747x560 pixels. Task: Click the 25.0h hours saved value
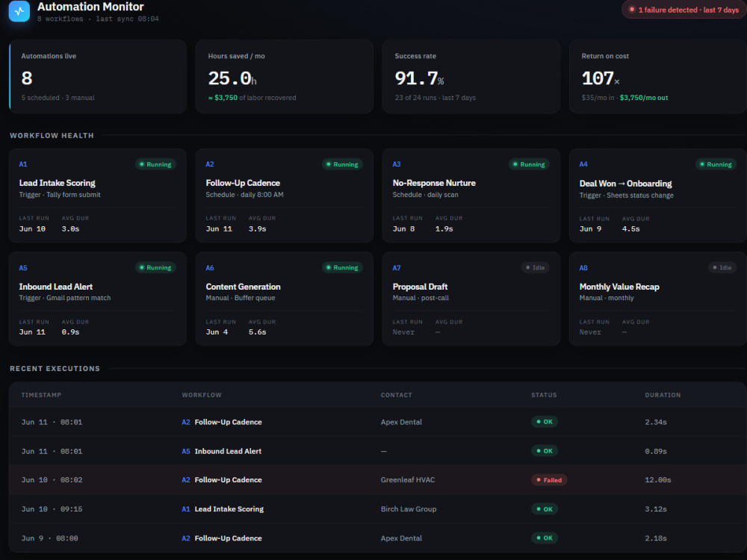coord(232,78)
